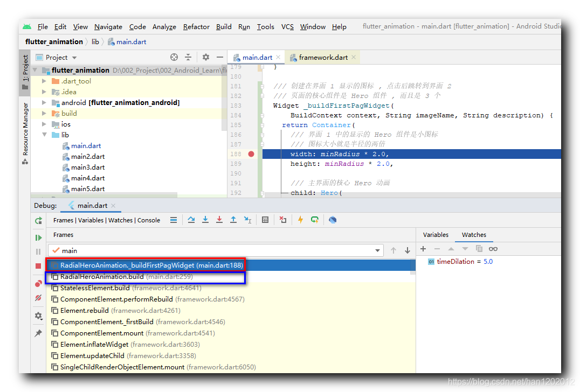
Task: Stop the debug session
Action: click(38, 266)
